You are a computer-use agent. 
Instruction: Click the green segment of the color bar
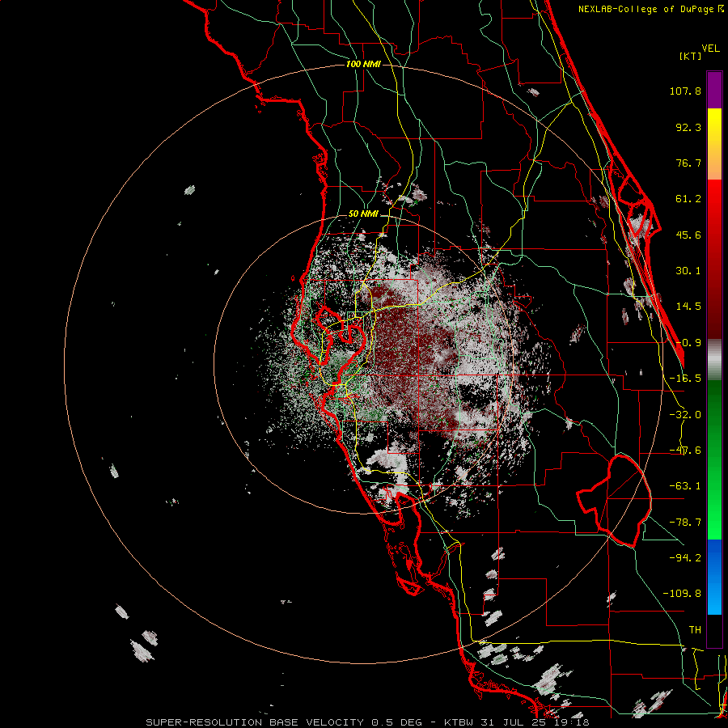coord(714,459)
